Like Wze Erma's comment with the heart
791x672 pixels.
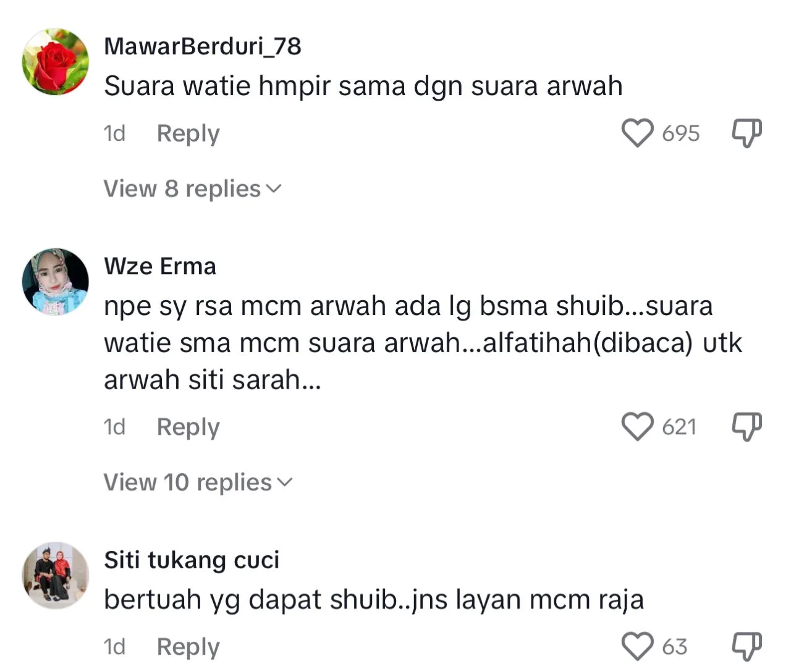(x=637, y=426)
